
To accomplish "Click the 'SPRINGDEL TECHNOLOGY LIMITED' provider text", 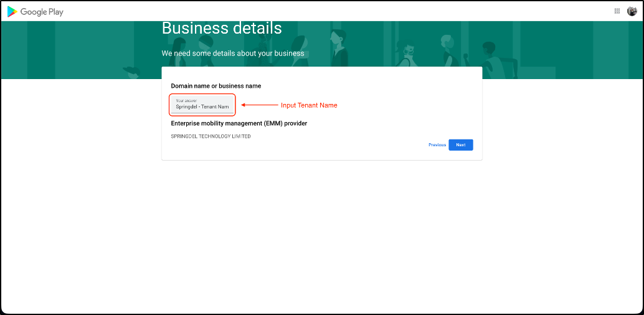I will click(x=211, y=136).
